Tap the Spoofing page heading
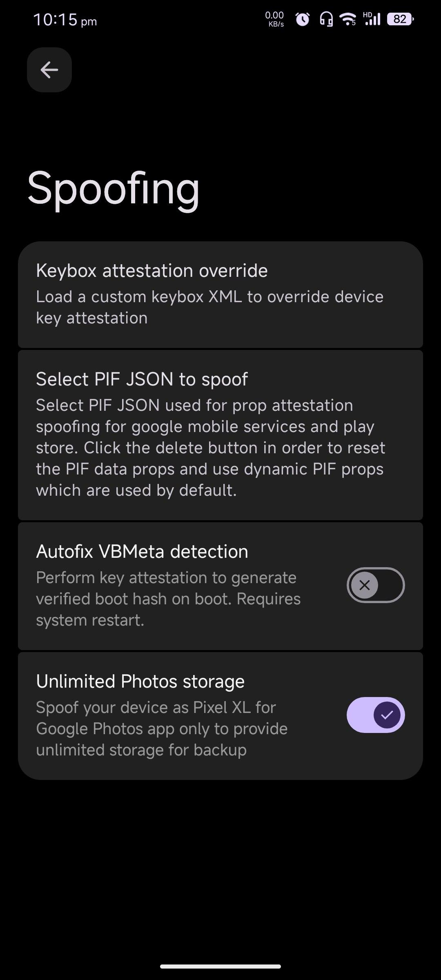441x980 pixels. 114,189
